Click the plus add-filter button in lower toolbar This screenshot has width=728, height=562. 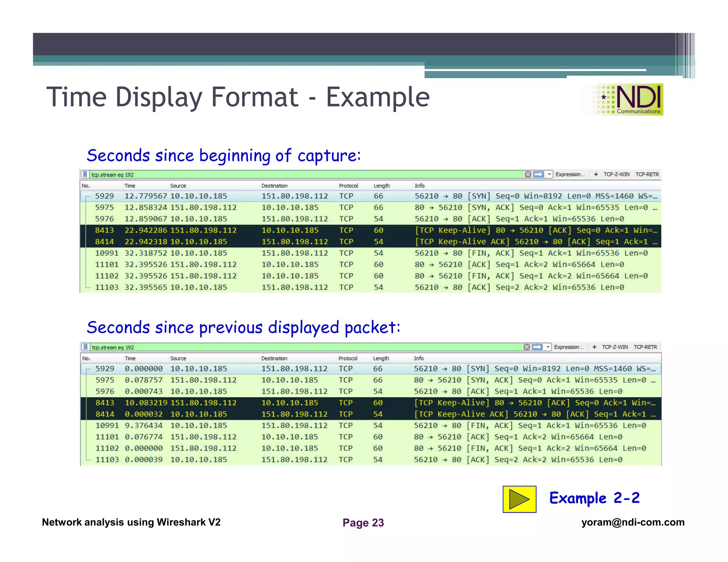coord(594,347)
